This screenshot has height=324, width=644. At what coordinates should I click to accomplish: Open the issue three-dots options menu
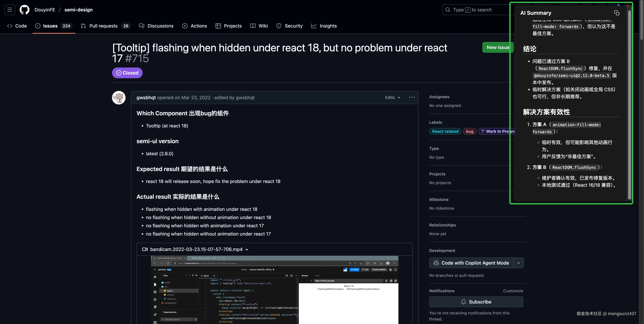tap(412, 97)
